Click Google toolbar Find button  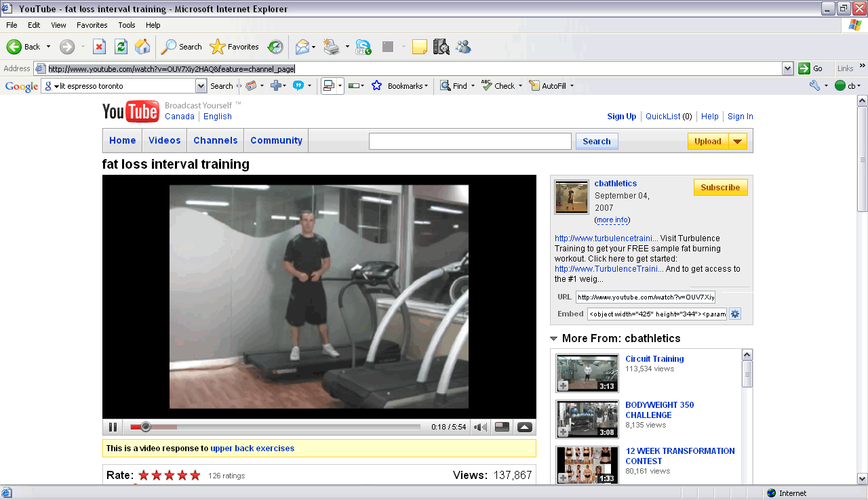click(x=454, y=86)
